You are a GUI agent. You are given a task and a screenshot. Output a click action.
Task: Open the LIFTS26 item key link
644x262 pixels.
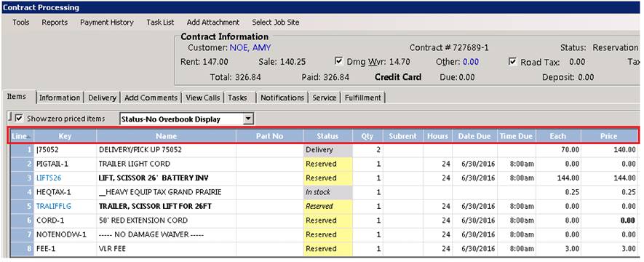pos(49,178)
